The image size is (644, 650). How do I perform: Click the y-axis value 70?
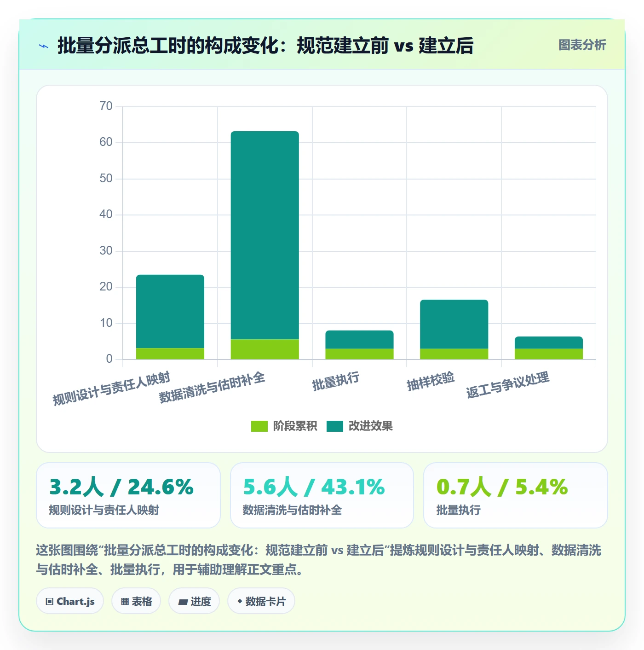pos(106,106)
